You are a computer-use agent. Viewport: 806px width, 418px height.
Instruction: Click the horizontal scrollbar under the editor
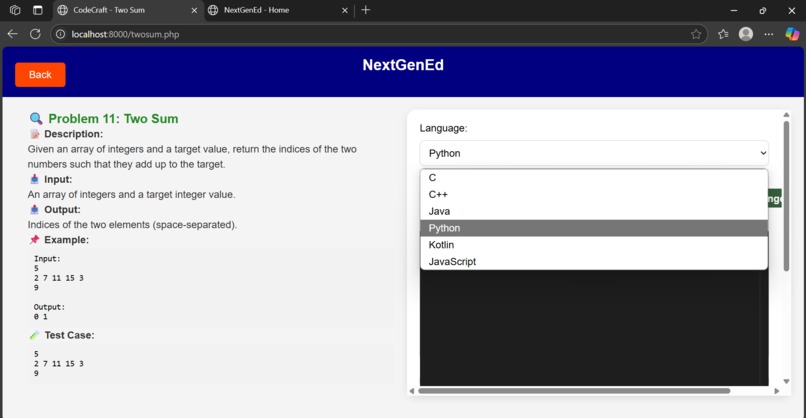click(574, 391)
